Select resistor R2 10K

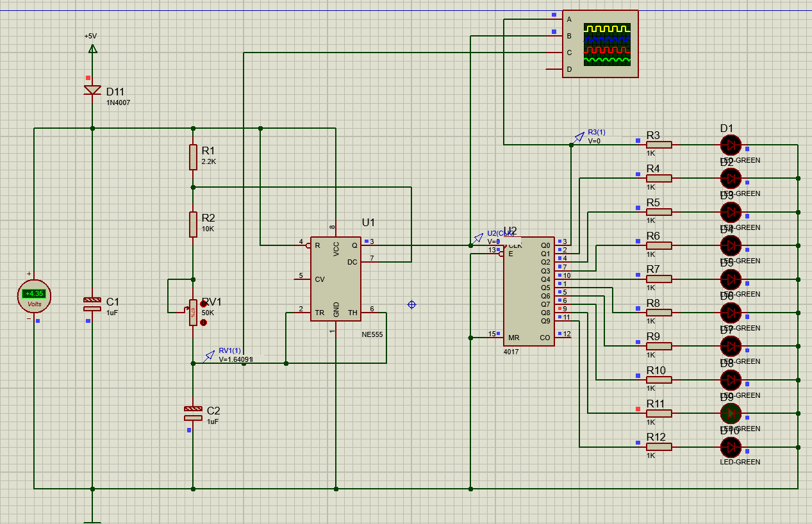point(193,224)
